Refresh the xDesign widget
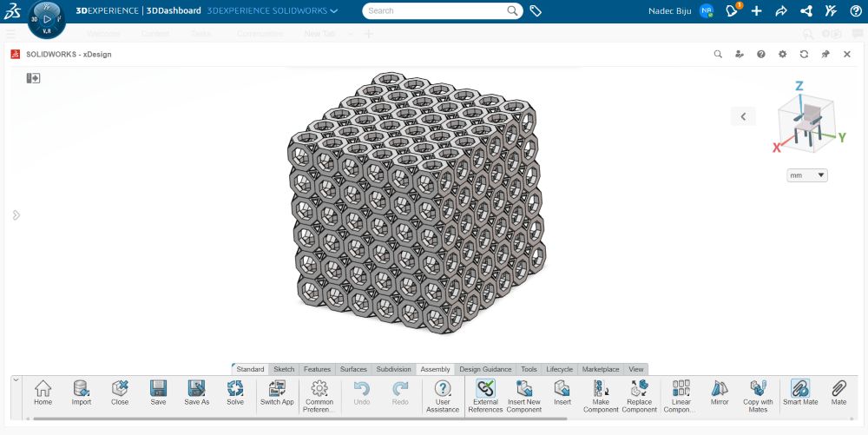 (804, 54)
